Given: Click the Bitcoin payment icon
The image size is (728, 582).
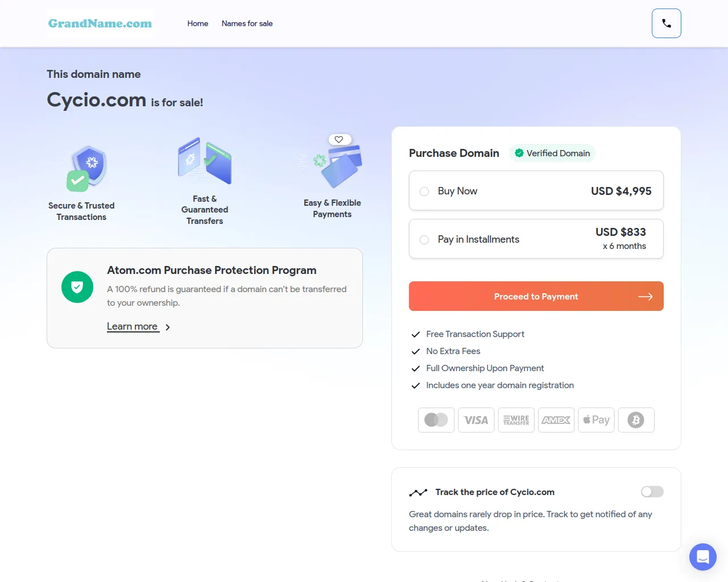Looking at the screenshot, I should point(636,420).
